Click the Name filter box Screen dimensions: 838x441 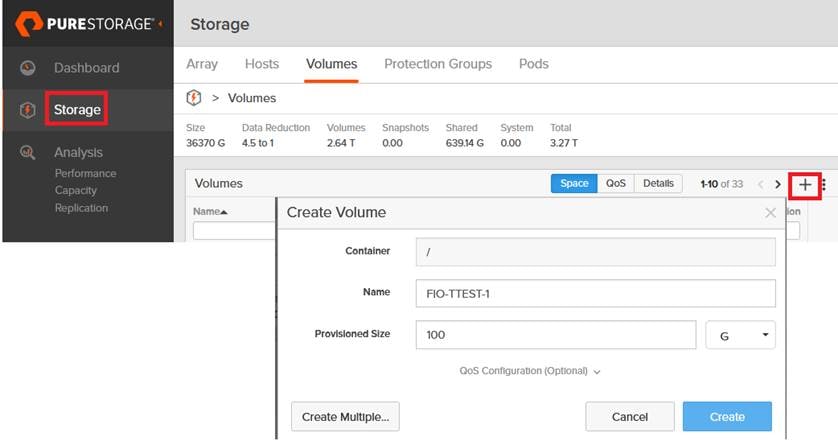[x=234, y=231]
